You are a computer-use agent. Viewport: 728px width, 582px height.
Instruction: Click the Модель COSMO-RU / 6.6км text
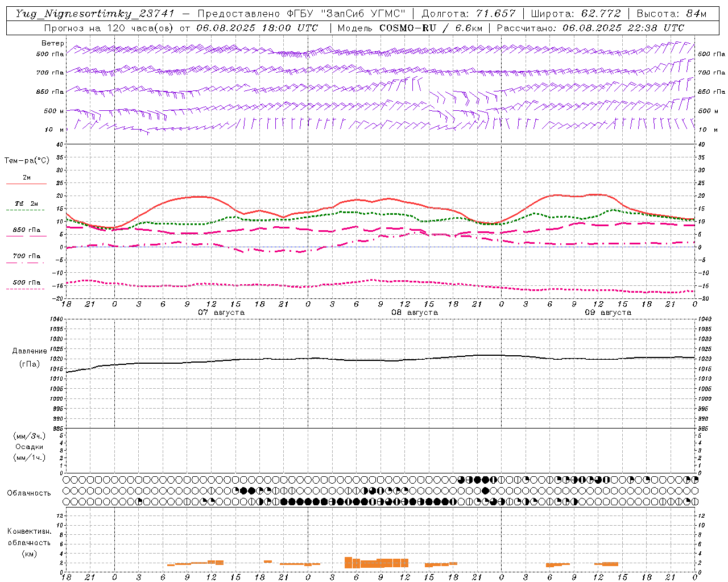pos(410,28)
